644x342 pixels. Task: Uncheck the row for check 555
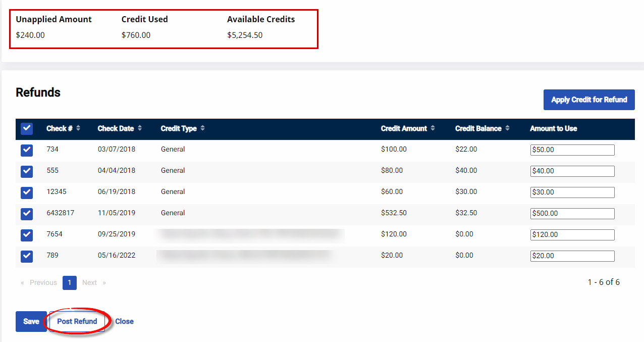tap(27, 171)
